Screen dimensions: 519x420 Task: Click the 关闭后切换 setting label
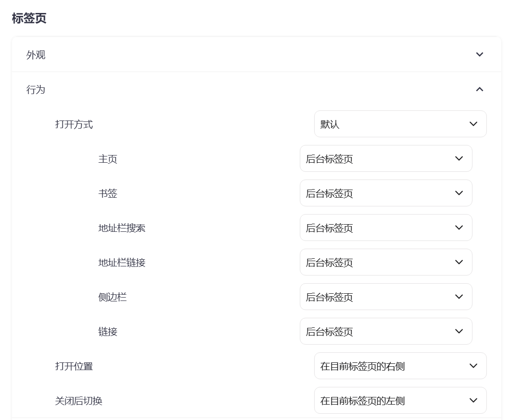pyautogui.click(x=79, y=401)
